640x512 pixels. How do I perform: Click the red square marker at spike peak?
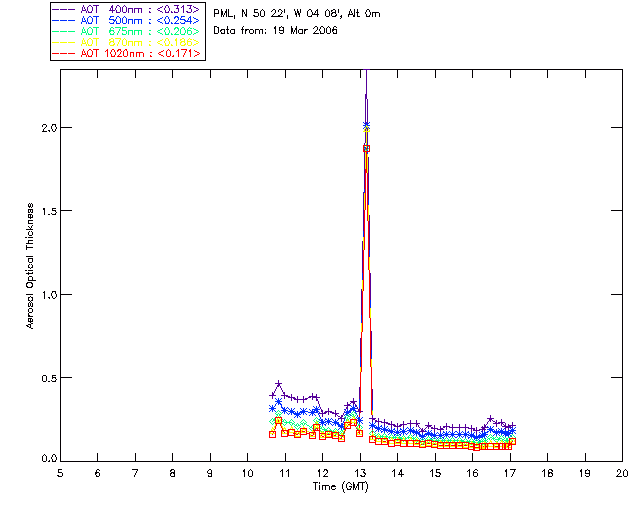pos(367,149)
